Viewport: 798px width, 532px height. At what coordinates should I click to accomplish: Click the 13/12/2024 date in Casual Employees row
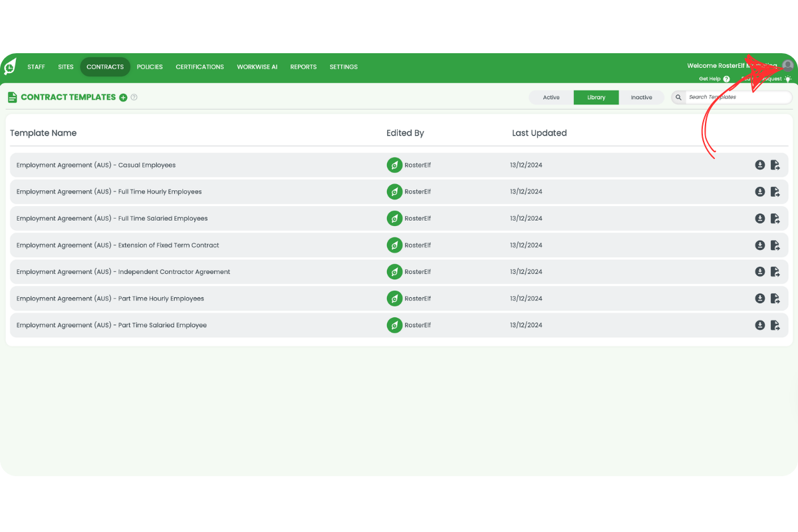point(526,165)
